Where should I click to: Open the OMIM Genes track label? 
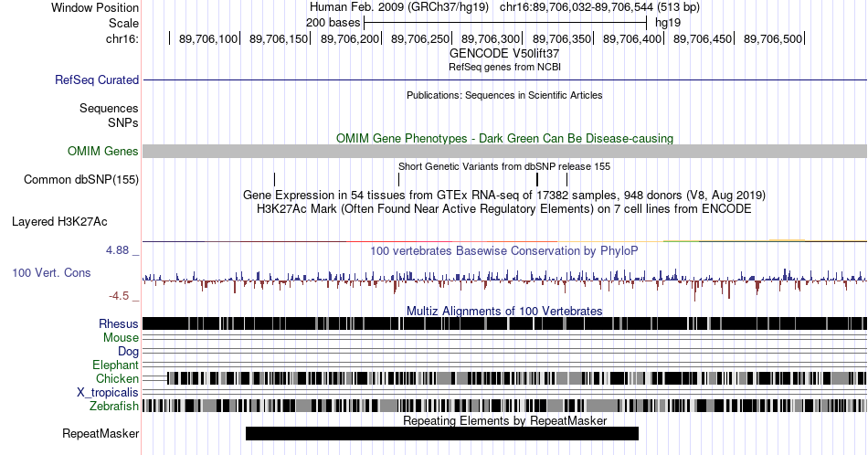tap(103, 151)
